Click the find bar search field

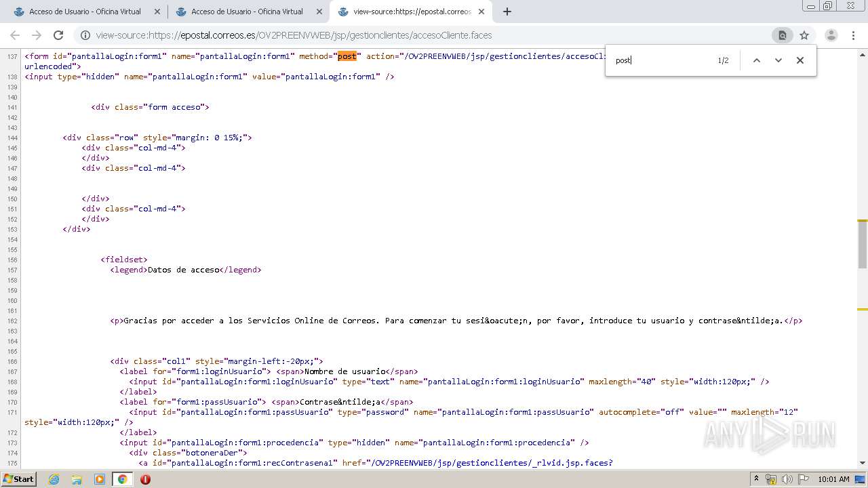click(x=661, y=60)
